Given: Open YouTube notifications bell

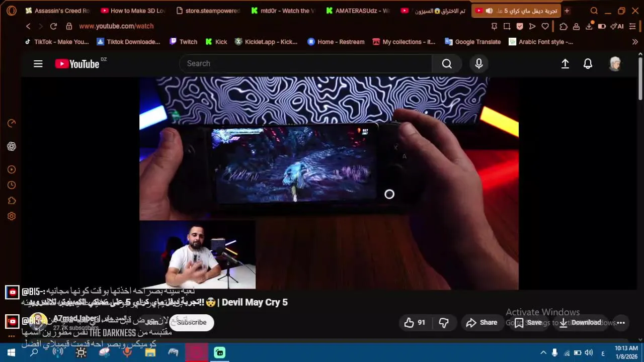Looking at the screenshot, I should 588,63.
